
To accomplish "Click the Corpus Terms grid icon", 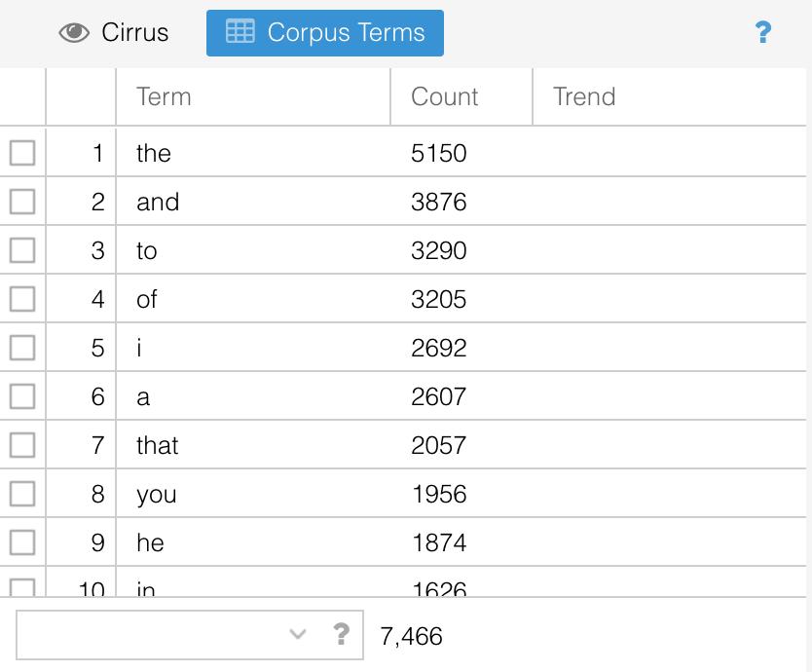I will click(x=240, y=32).
